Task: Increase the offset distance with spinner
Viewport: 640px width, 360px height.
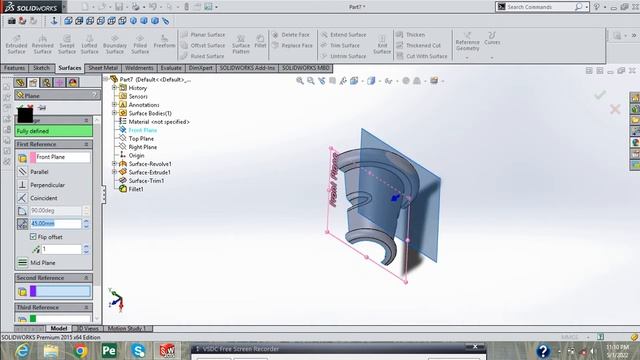Action: pos(86,221)
